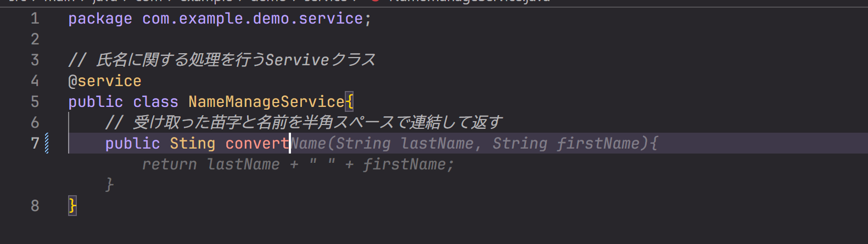Viewport: 868px width, 244px height.
Task: Click the highlighted closing brace on line 8
Action: point(72,206)
